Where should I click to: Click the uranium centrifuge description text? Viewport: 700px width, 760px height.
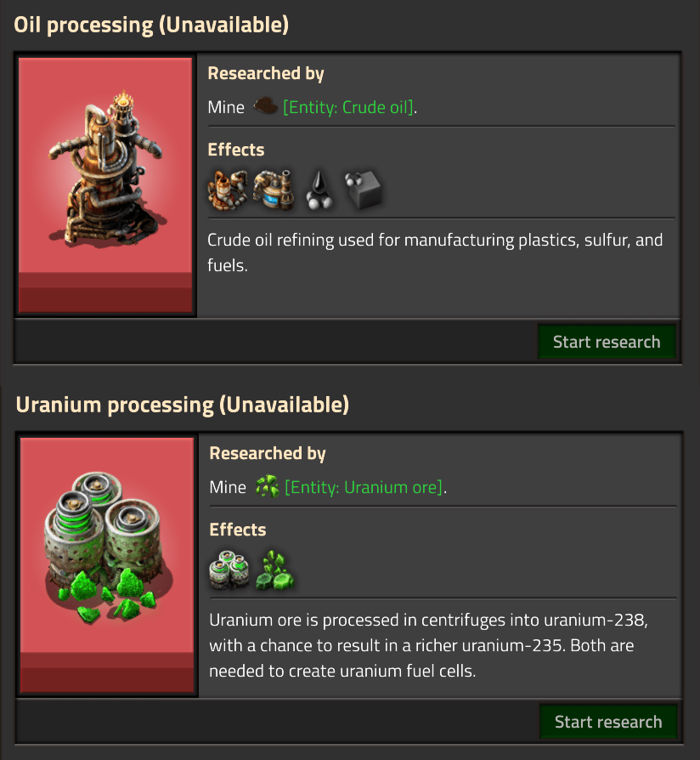[434, 645]
